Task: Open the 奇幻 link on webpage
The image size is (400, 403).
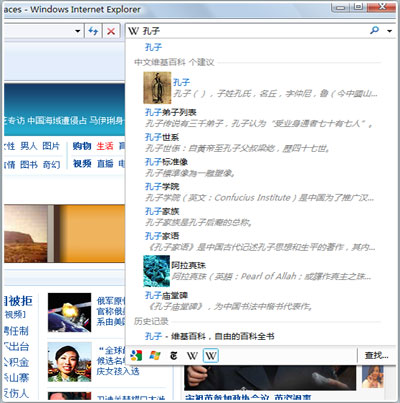Action: [51, 164]
